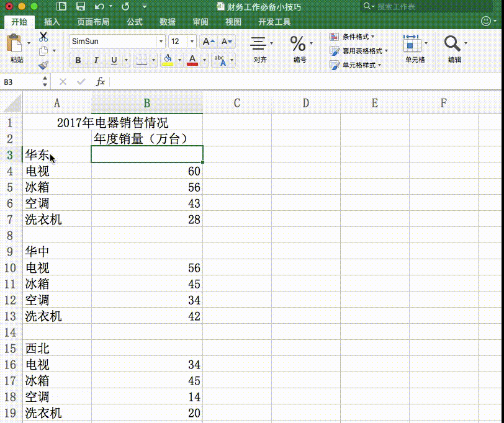This screenshot has width=504, height=423.
Task: Open the fill color dropdown arrow
Action: (179, 60)
